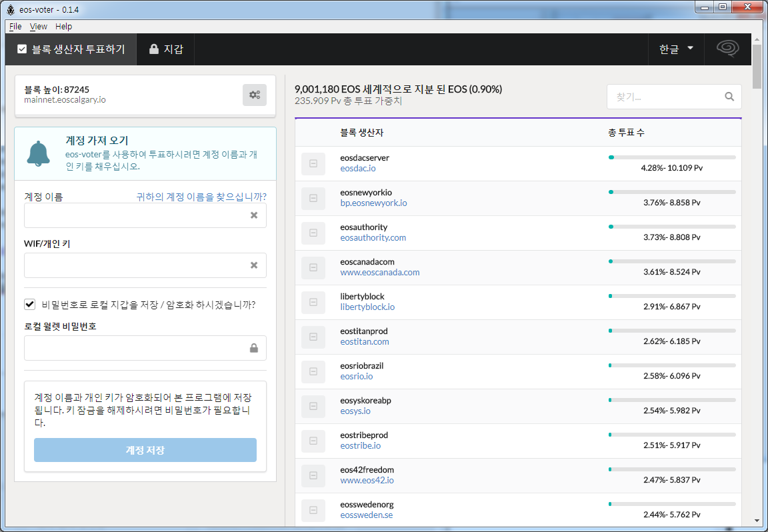Click the app icon in the title bar
This screenshot has height=532, width=768.
[x=10, y=9]
